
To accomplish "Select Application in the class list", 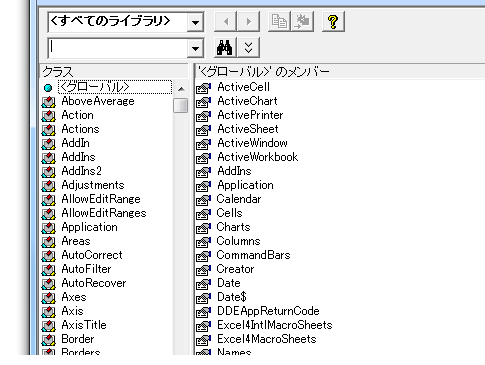I will point(89,227).
